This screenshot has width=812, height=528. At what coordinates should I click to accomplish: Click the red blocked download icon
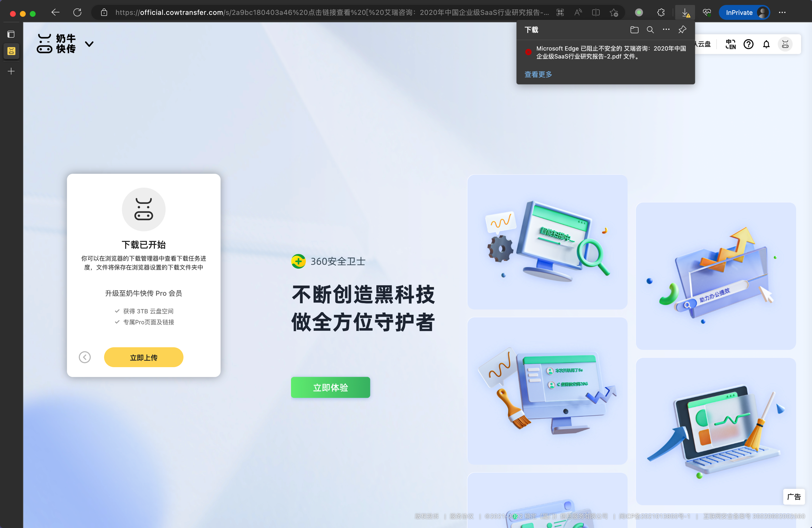click(x=528, y=52)
